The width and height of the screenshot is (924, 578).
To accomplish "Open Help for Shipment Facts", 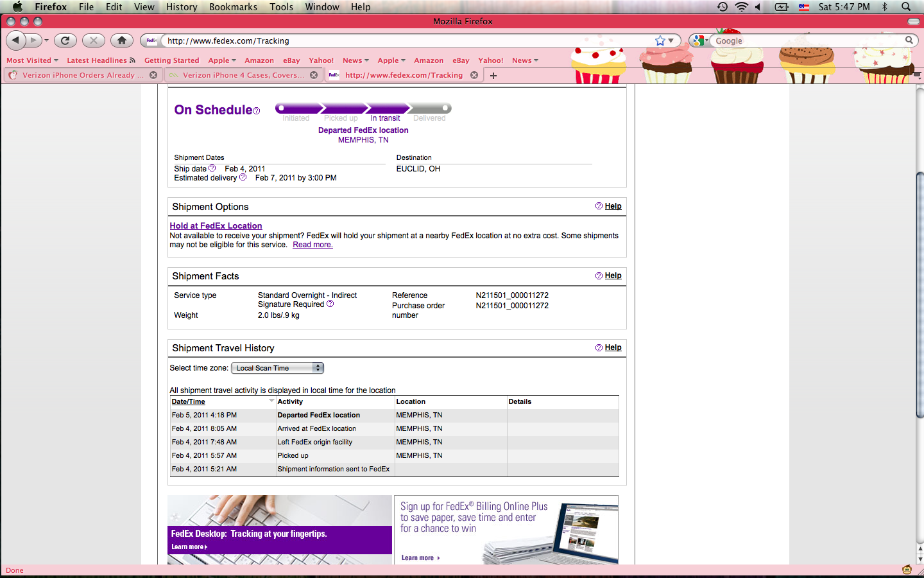I will coord(613,276).
